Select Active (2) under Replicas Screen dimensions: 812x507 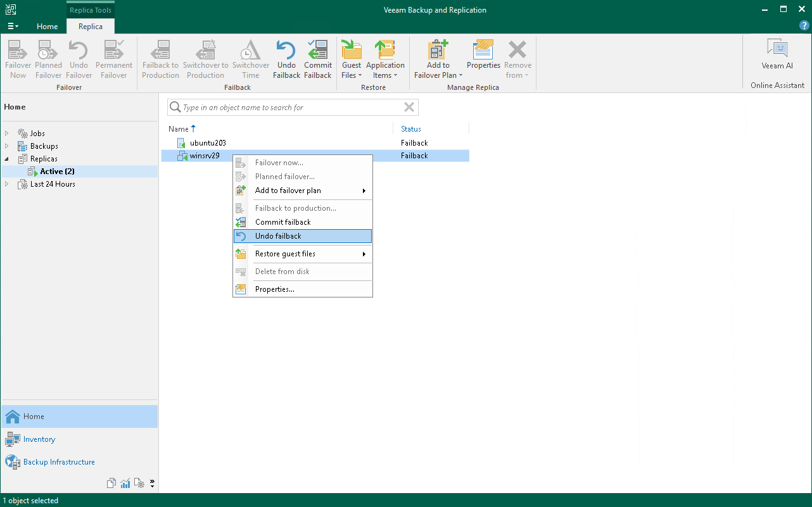click(x=58, y=172)
